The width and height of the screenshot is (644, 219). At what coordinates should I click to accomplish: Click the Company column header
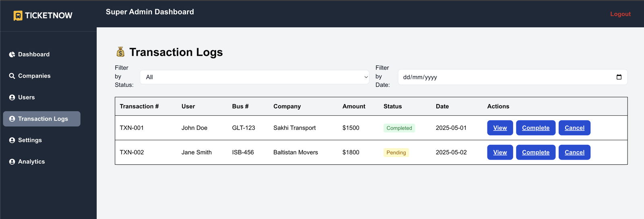[287, 106]
